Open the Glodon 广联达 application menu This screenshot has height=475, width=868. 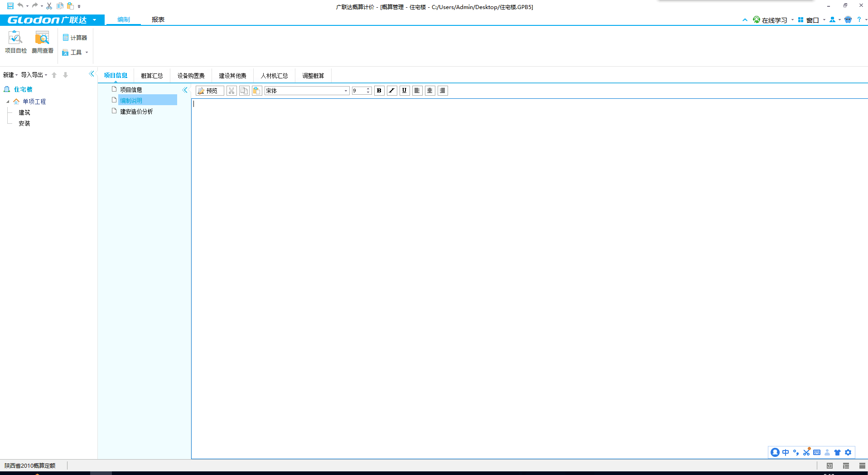pyautogui.click(x=52, y=20)
